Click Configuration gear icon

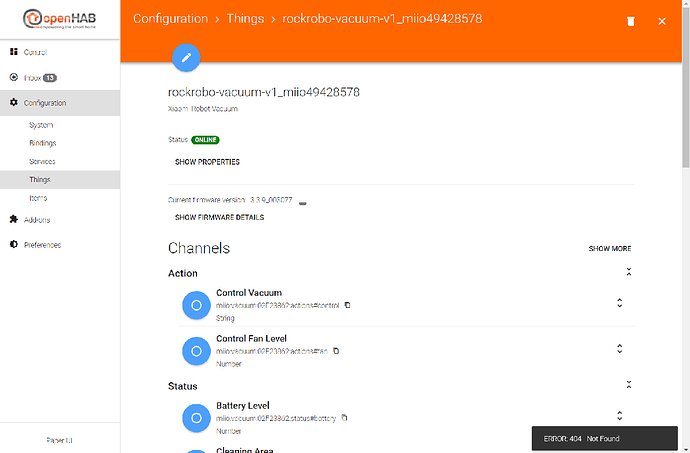(14, 102)
